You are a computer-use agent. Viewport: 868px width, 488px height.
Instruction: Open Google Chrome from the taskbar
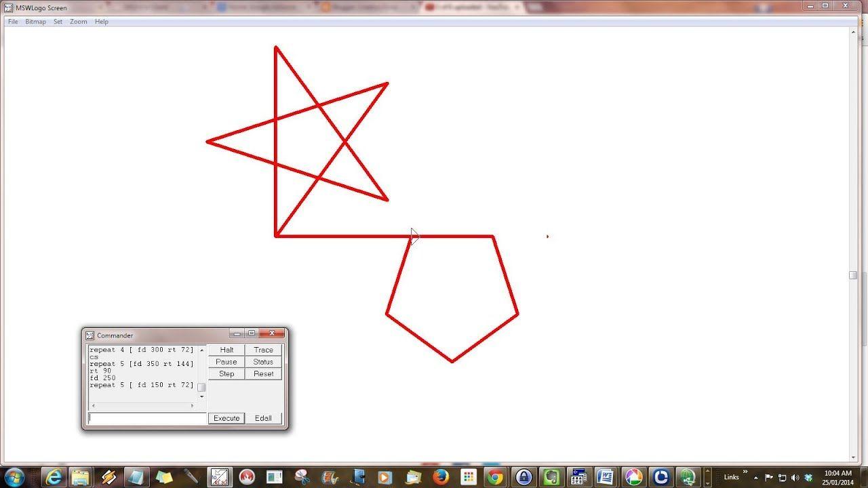[496, 477]
